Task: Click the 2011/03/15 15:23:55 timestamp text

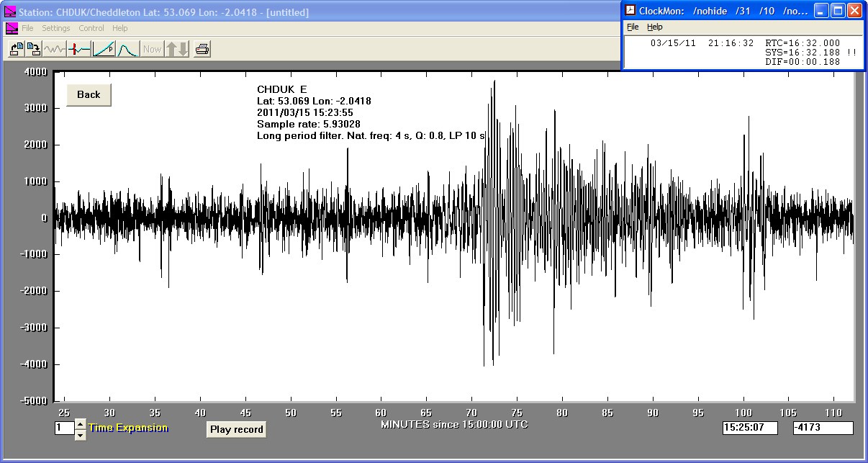Action: (x=304, y=112)
